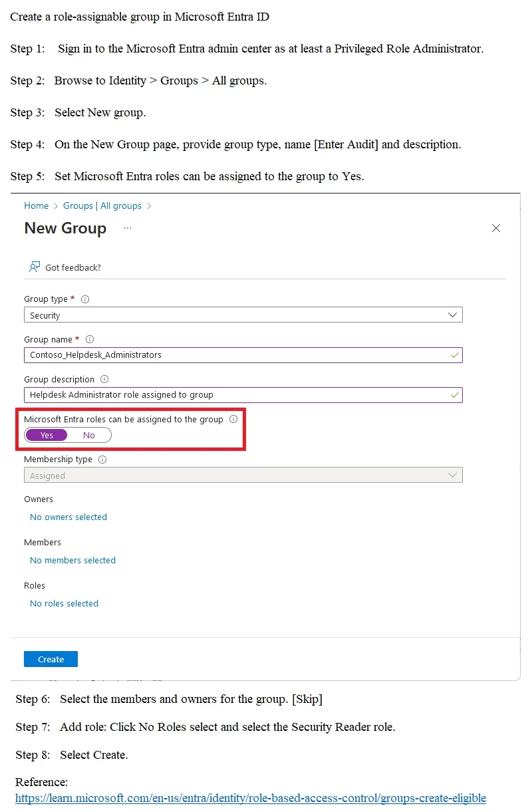
Task: Set Entra roles toggle to Yes
Action: click(x=47, y=435)
